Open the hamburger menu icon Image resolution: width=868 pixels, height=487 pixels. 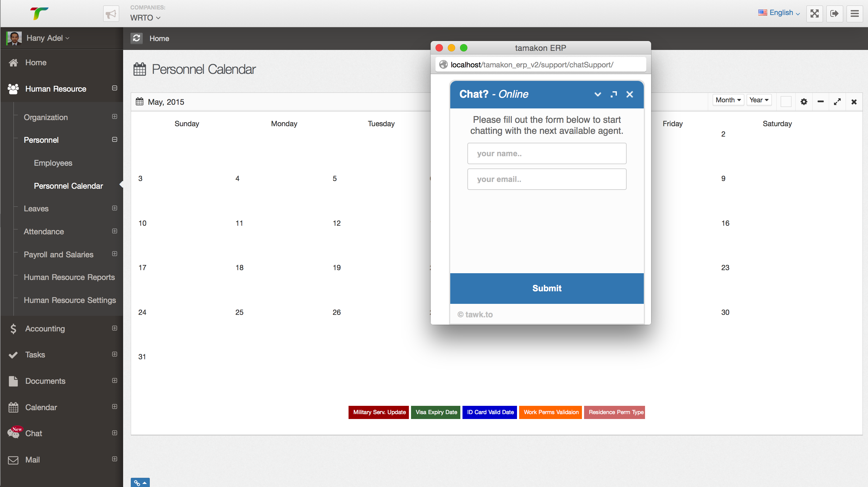tap(855, 13)
